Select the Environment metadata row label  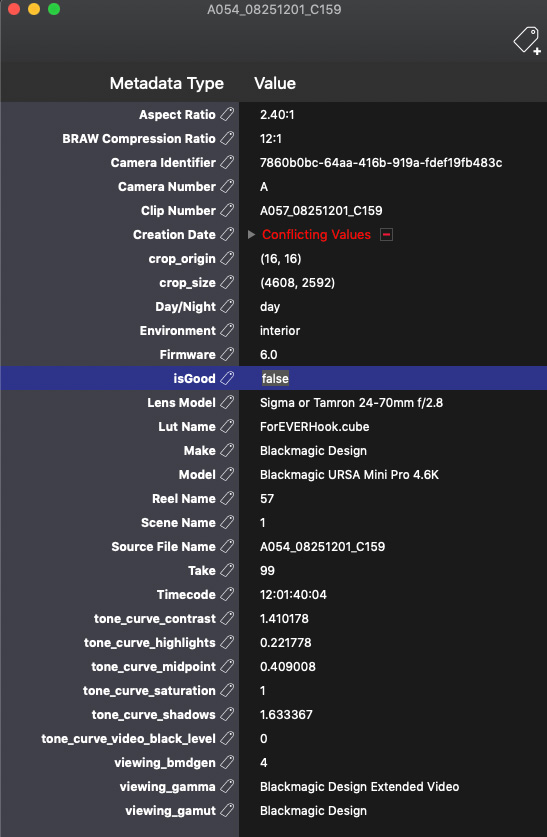[178, 331]
